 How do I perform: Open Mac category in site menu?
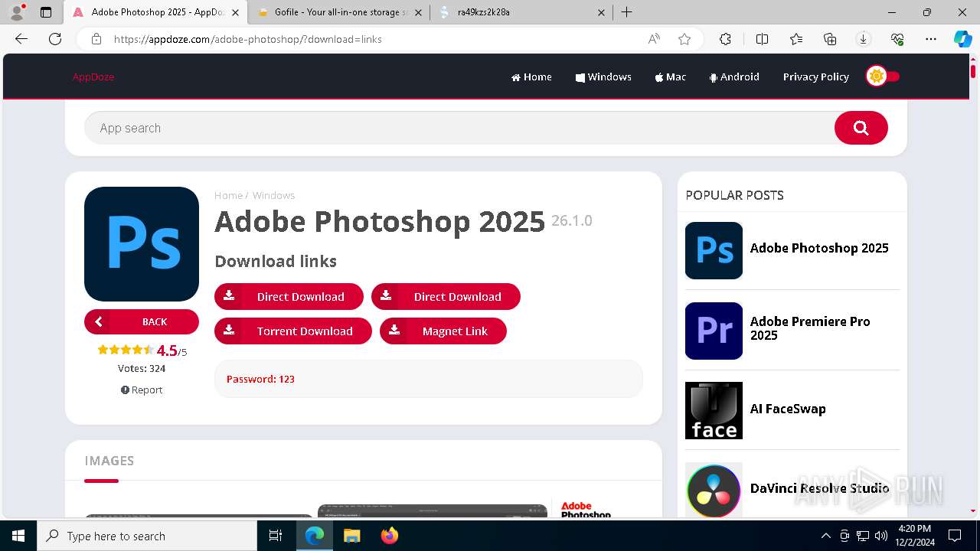(671, 77)
